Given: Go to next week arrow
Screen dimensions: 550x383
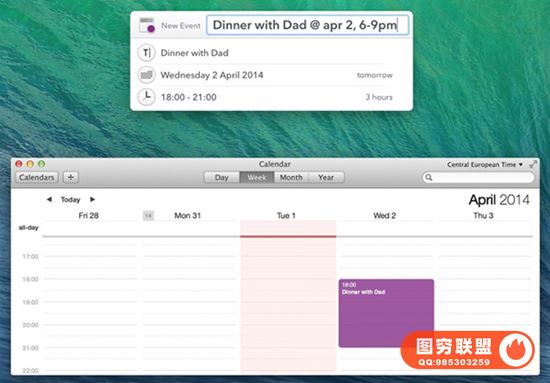Looking at the screenshot, I should pos(92,199).
